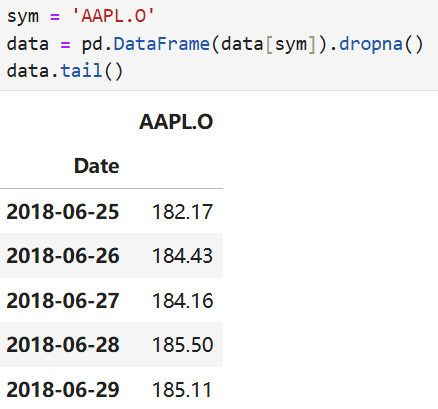The height and width of the screenshot is (409, 438).
Task: Click the 2018-06-28 row label
Action: coord(63,345)
